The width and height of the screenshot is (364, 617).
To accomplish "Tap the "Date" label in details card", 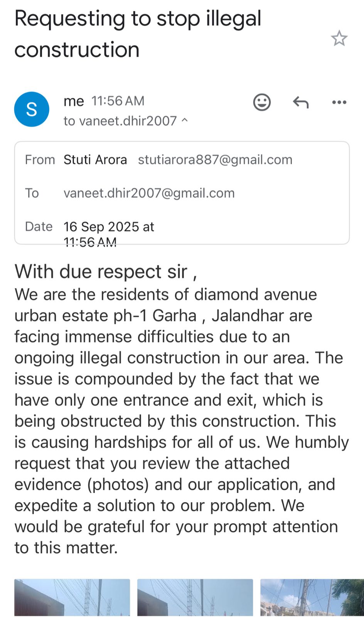I will tap(39, 226).
